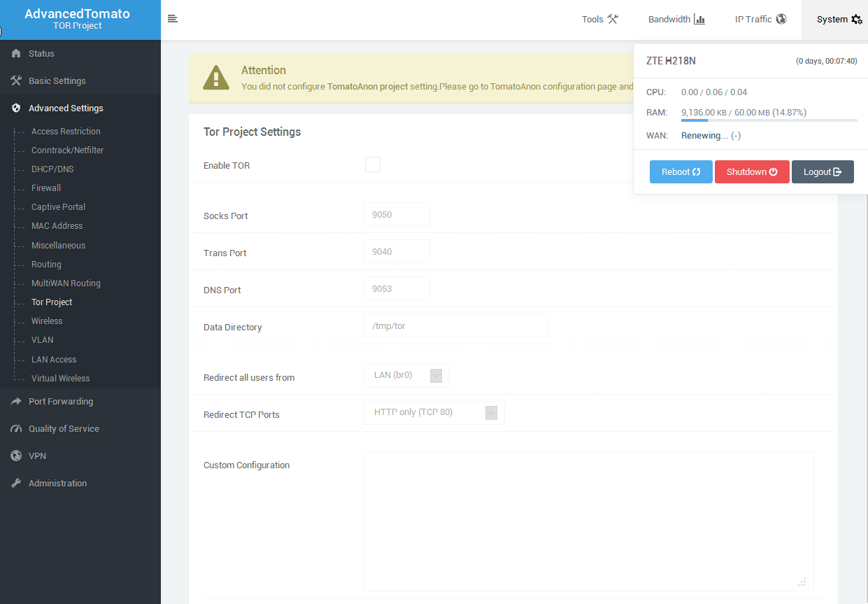Go to Routing page
The height and width of the screenshot is (604, 868).
pos(46,265)
